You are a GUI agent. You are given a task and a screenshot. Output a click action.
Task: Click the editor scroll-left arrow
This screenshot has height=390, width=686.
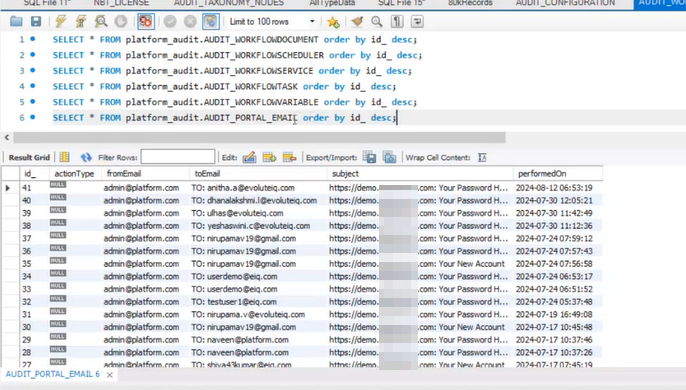[x=7, y=137]
